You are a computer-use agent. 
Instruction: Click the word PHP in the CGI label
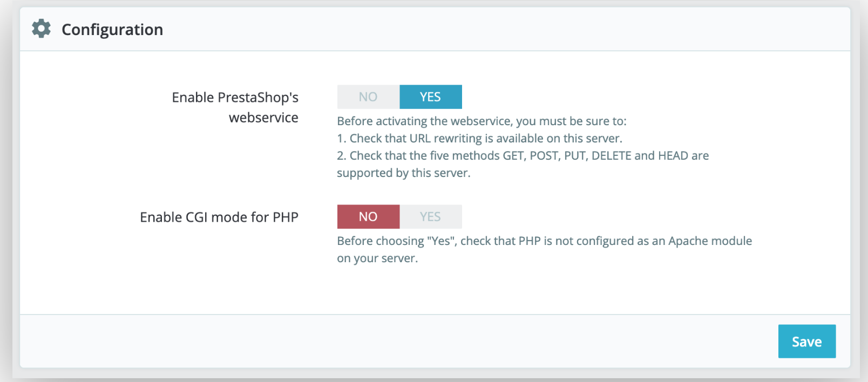pyautogui.click(x=286, y=217)
